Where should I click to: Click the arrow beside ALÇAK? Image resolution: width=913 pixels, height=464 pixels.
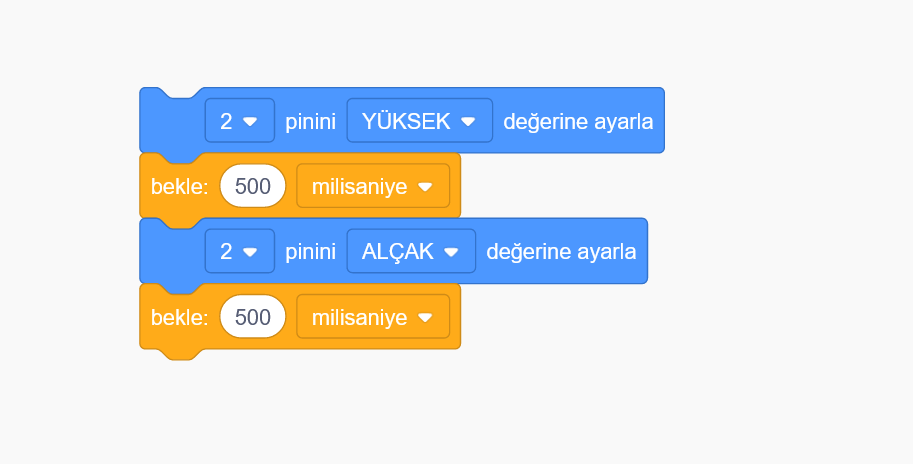click(452, 252)
